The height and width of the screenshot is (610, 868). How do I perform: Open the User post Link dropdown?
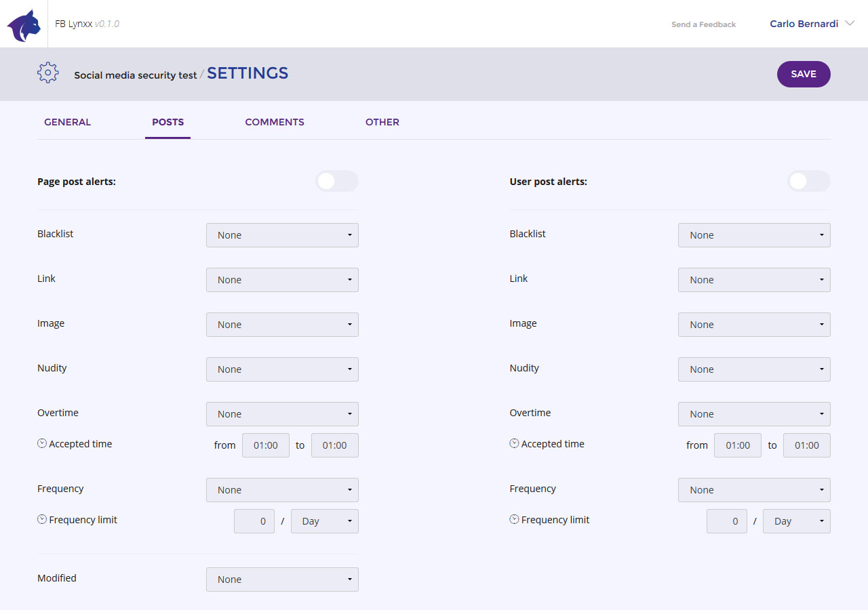tap(754, 280)
